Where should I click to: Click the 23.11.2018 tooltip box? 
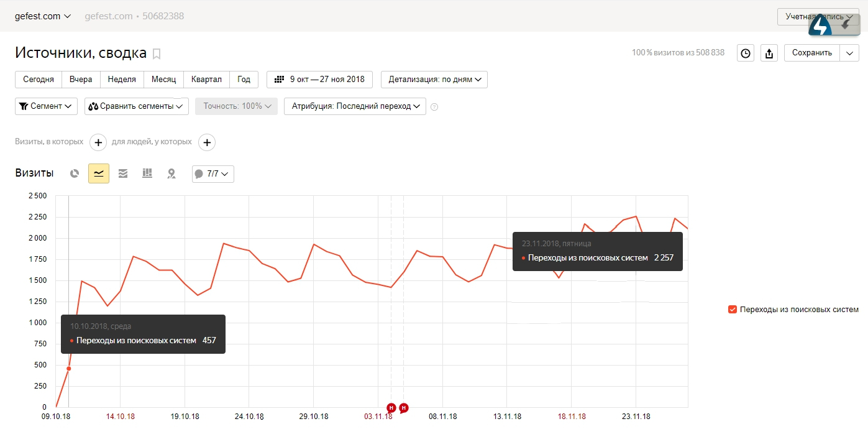(598, 251)
